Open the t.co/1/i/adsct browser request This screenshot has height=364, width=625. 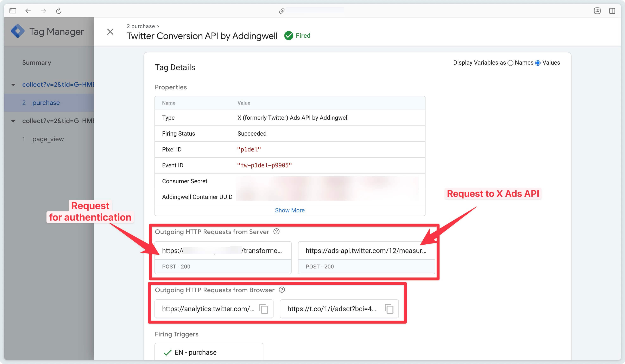[339, 309]
